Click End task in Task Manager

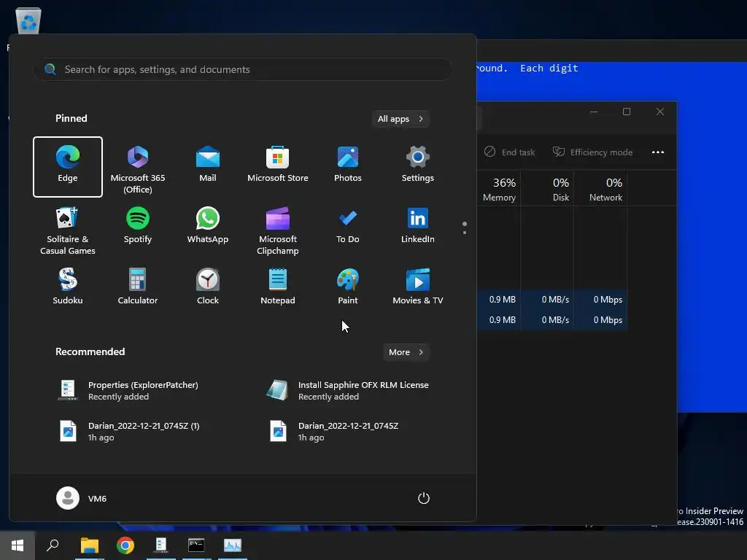510,152
